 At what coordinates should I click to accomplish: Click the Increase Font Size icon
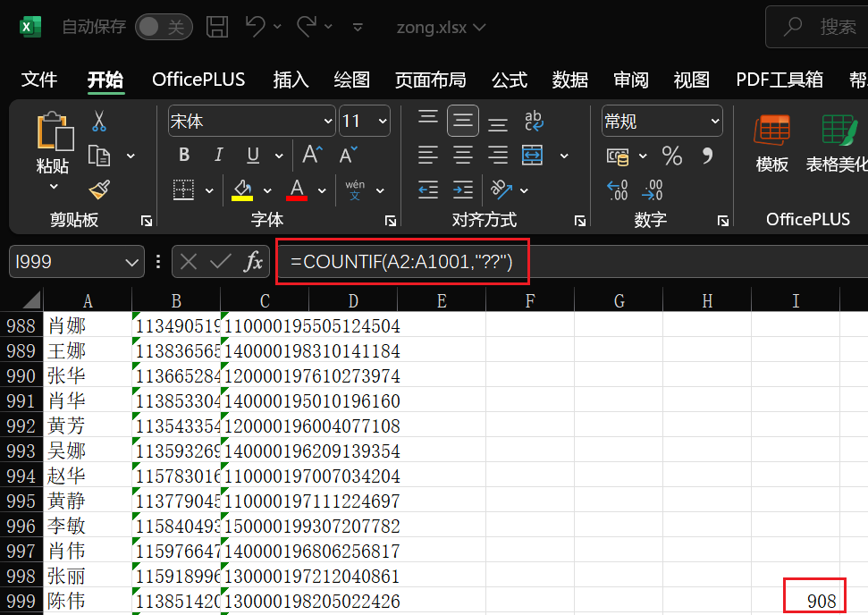pos(311,156)
